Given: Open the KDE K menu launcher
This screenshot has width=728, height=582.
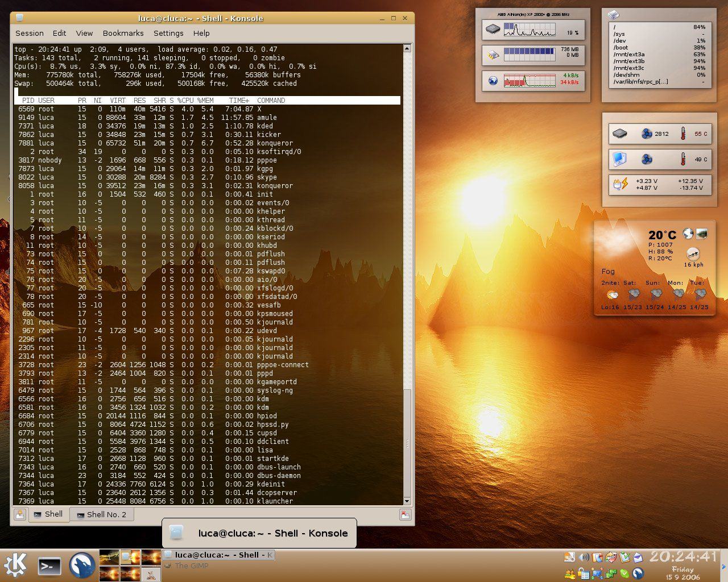Looking at the screenshot, I should (x=15, y=565).
